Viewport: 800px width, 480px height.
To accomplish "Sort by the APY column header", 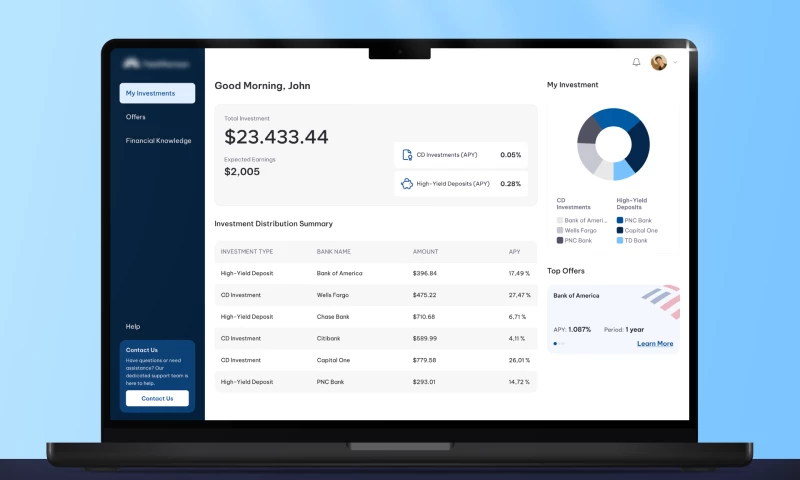I will 514,251.
